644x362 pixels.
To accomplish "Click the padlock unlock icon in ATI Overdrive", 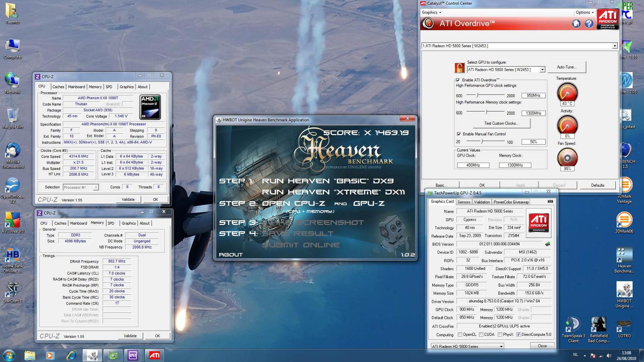I will tap(459, 67).
